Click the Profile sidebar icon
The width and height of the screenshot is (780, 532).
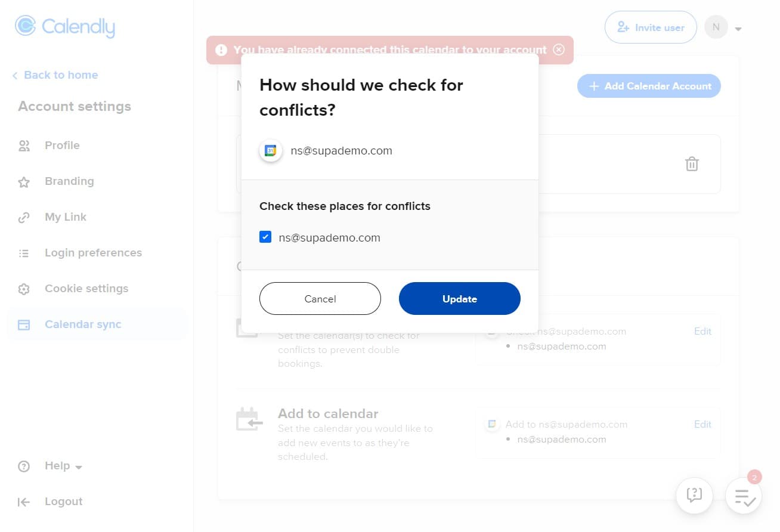[x=24, y=146]
